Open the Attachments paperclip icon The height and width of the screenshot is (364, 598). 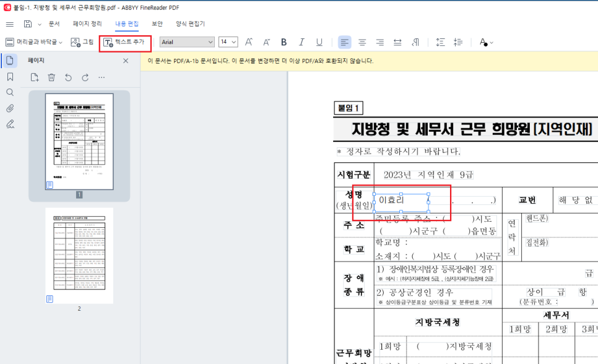(x=10, y=108)
